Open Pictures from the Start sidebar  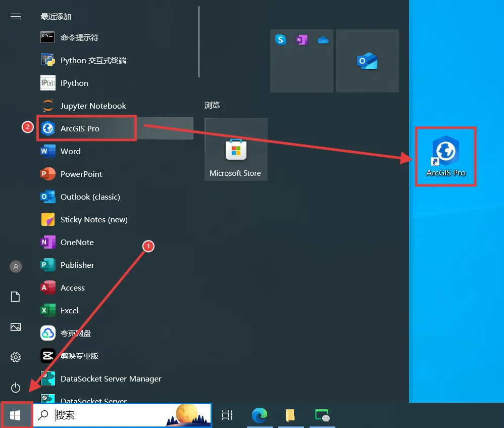pos(16,327)
